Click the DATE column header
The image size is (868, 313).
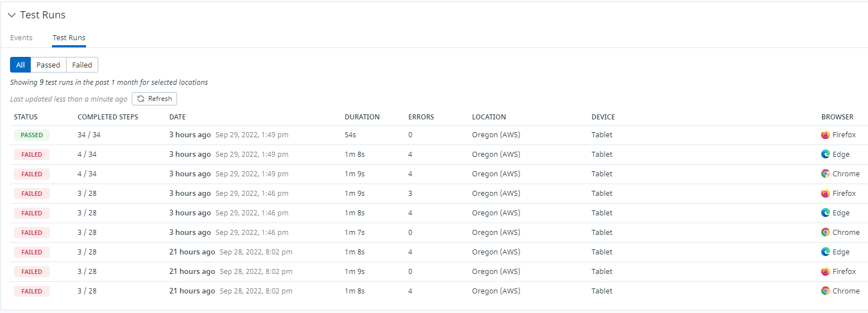click(178, 117)
